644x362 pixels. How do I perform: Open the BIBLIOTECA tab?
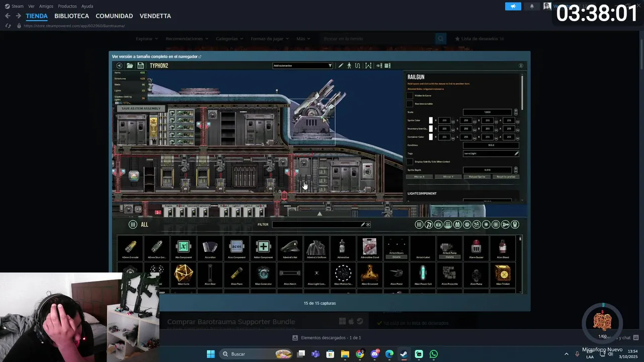(71, 16)
